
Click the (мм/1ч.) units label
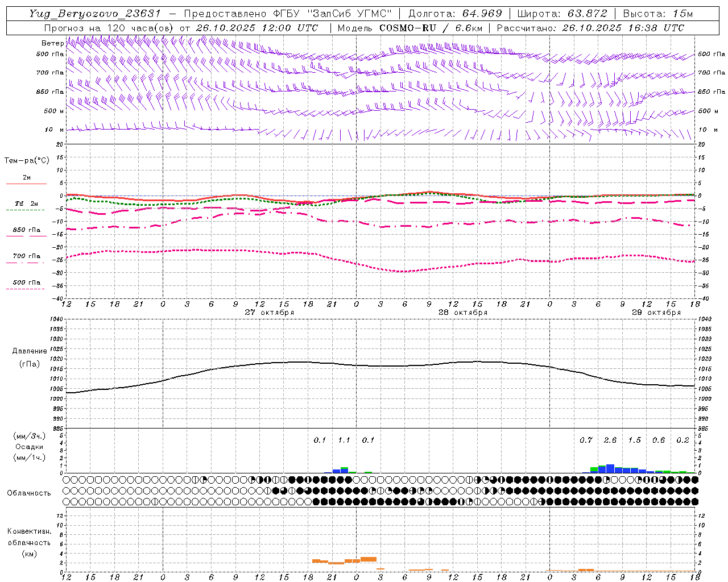click(x=30, y=458)
